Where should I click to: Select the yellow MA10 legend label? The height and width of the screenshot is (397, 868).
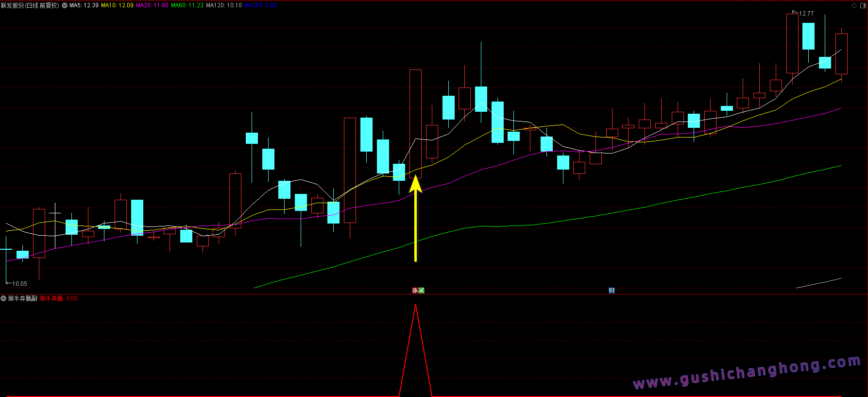coord(117,5)
